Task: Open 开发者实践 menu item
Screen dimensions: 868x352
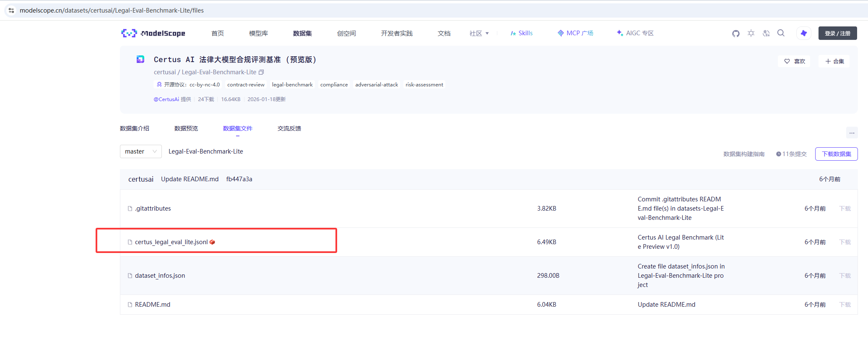Action: pos(397,33)
